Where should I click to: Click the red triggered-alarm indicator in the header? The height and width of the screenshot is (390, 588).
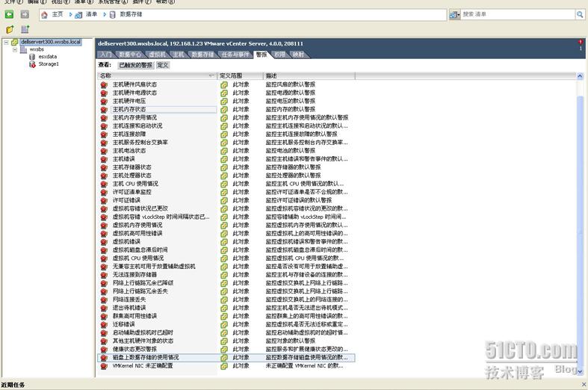(581, 42)
